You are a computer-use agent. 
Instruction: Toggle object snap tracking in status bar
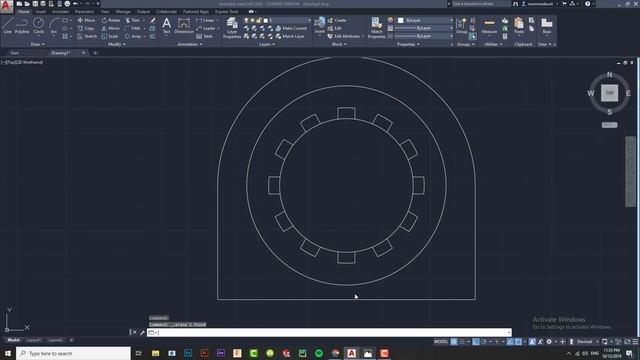pyautogui.click(x=510, y=342)
